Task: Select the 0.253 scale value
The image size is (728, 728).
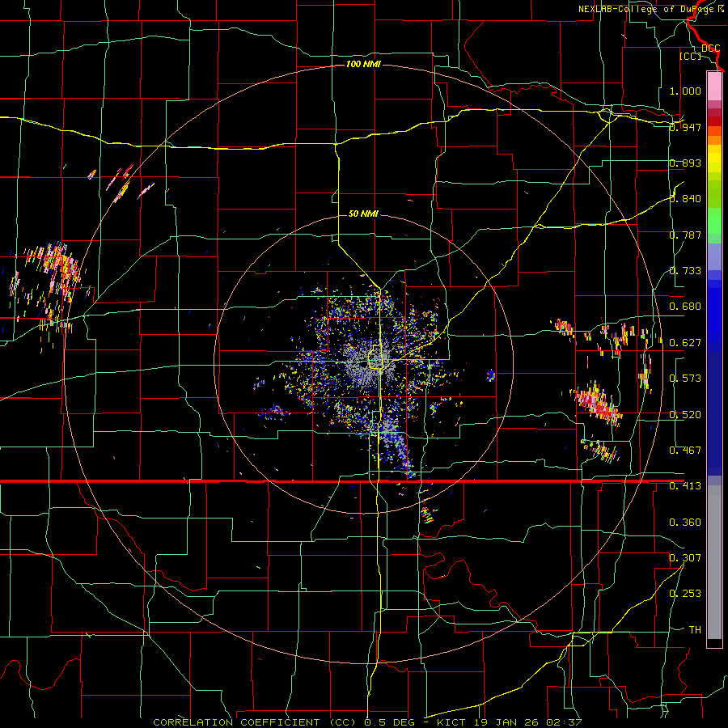Action: pyautogui.click(x=685, y=594)
